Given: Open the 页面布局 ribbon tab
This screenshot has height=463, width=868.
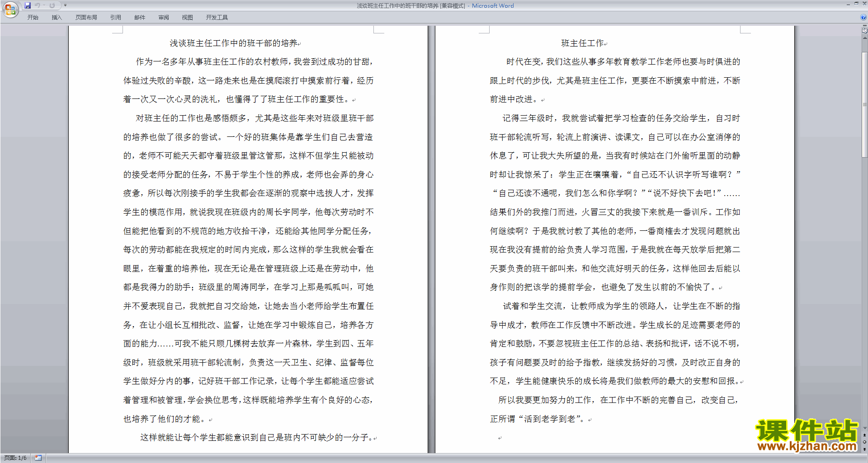Looking at the screenshot, I should [86, 18].
